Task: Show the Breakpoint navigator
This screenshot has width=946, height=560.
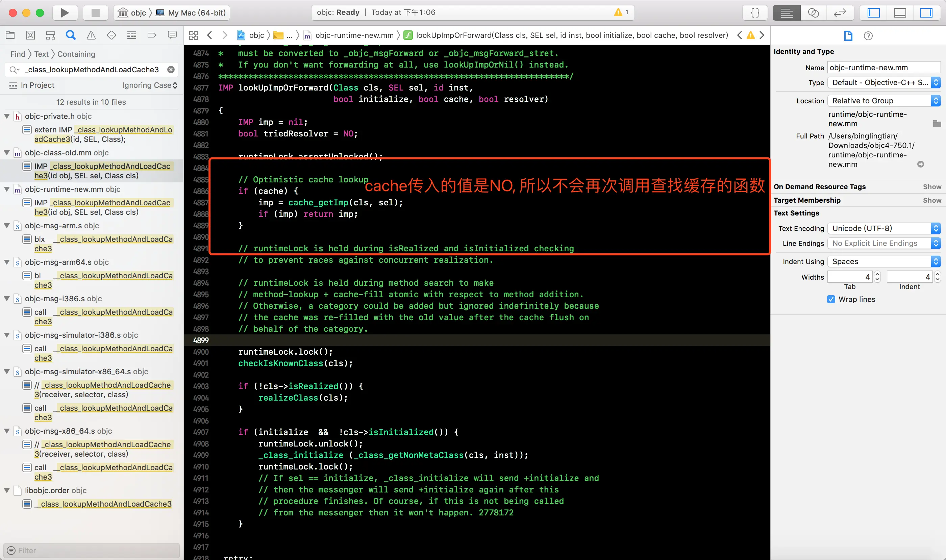Action: [152, 35]
